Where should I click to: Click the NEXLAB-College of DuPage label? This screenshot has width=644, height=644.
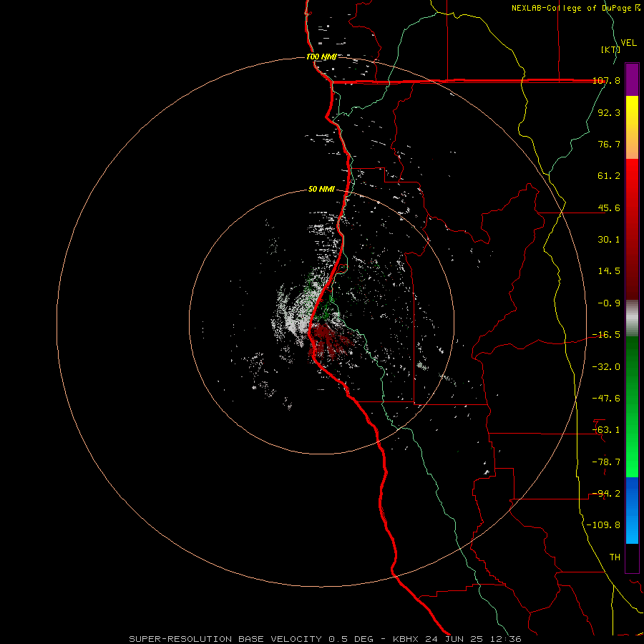point(572,8)
